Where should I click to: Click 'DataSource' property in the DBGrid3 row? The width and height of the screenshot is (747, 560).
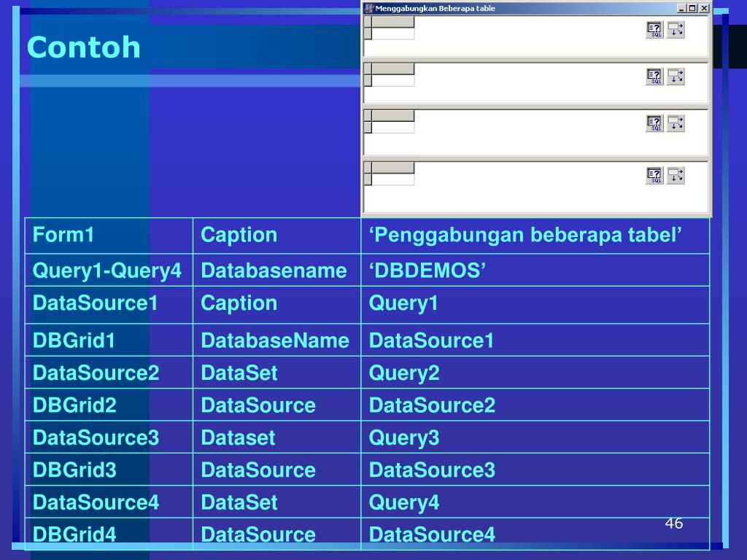tap(276, 470)
